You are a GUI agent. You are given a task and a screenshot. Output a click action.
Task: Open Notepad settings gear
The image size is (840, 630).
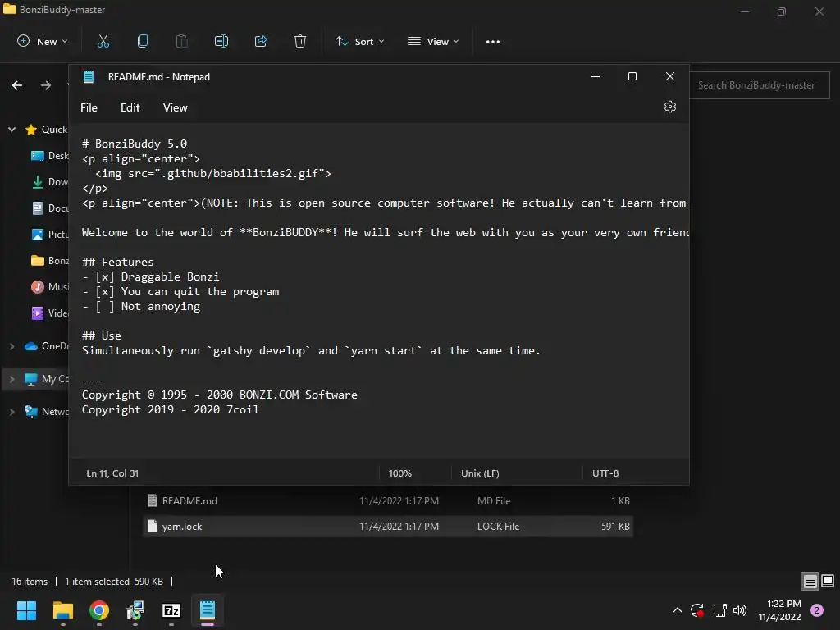(x=669, y=107)
